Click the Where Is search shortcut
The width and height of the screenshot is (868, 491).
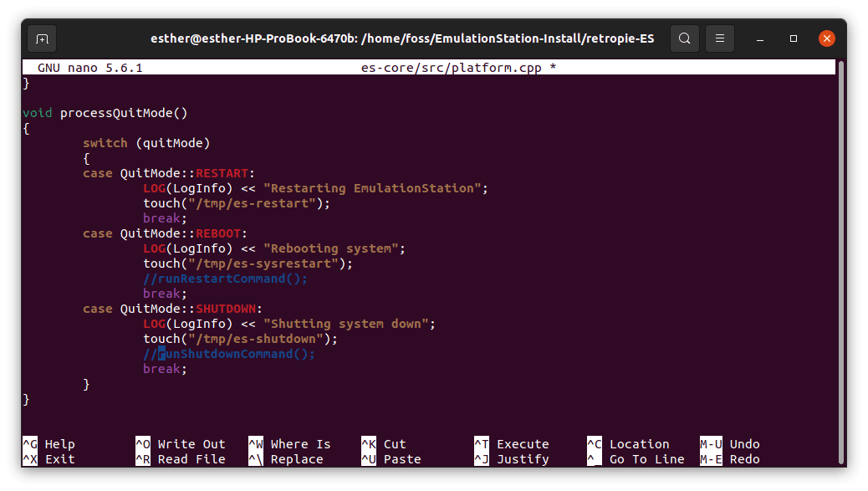[295, 443]
